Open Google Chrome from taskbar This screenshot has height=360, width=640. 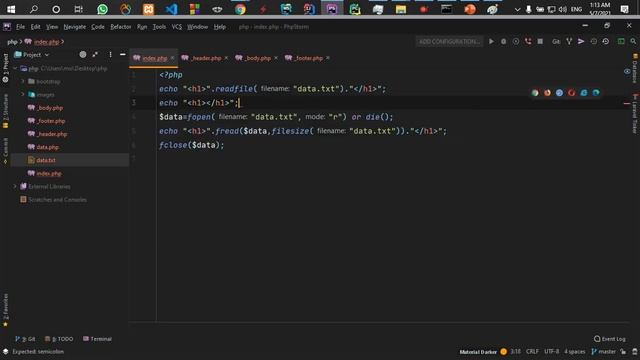point(240,9)
